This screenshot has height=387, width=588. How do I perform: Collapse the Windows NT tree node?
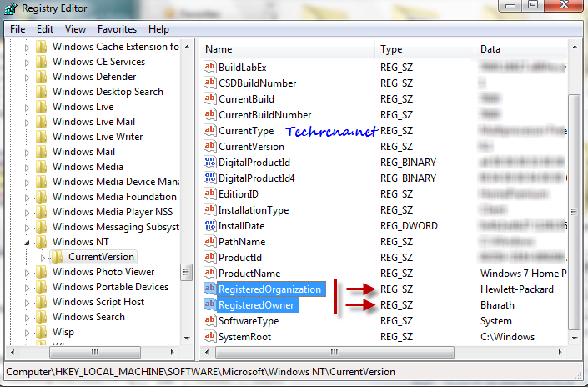click(x=27, y=243)
